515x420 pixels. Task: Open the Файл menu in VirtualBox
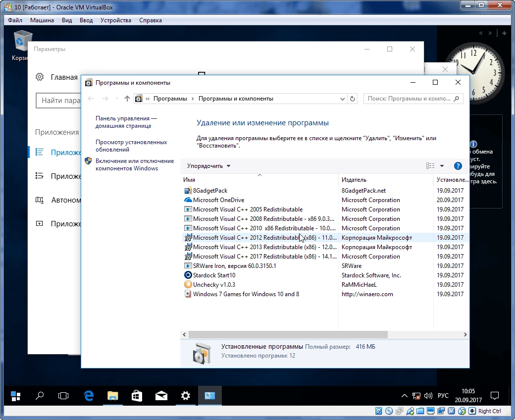click(x=15, y=20)
